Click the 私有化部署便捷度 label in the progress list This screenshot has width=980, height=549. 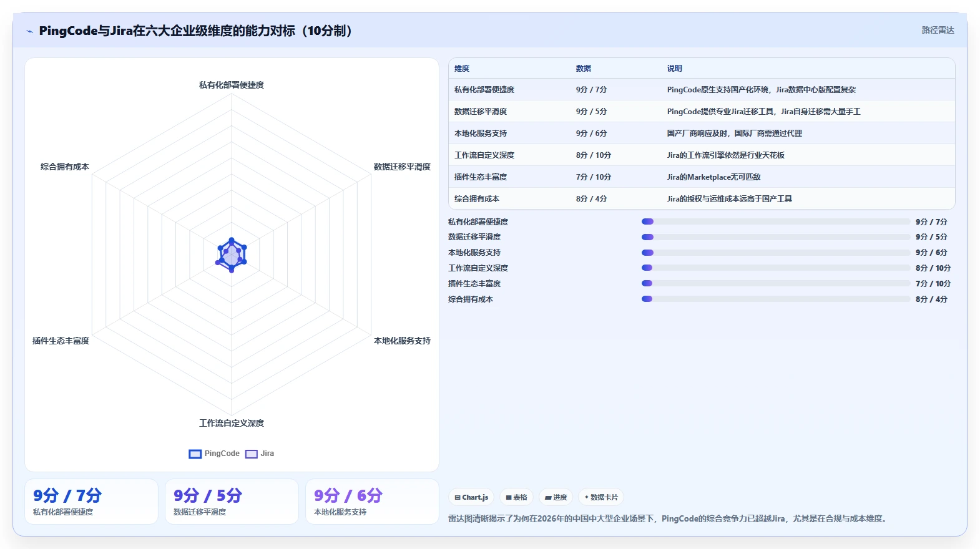click(478, 222)
